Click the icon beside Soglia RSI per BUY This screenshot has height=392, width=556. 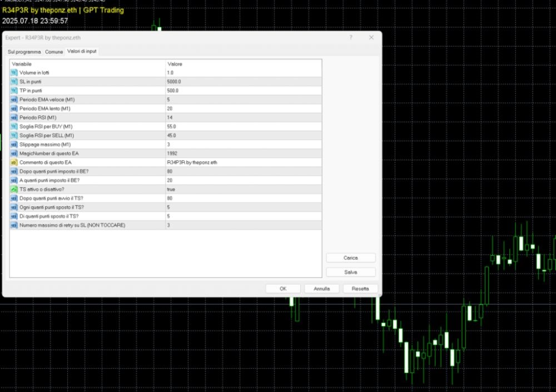coord(14,126)
